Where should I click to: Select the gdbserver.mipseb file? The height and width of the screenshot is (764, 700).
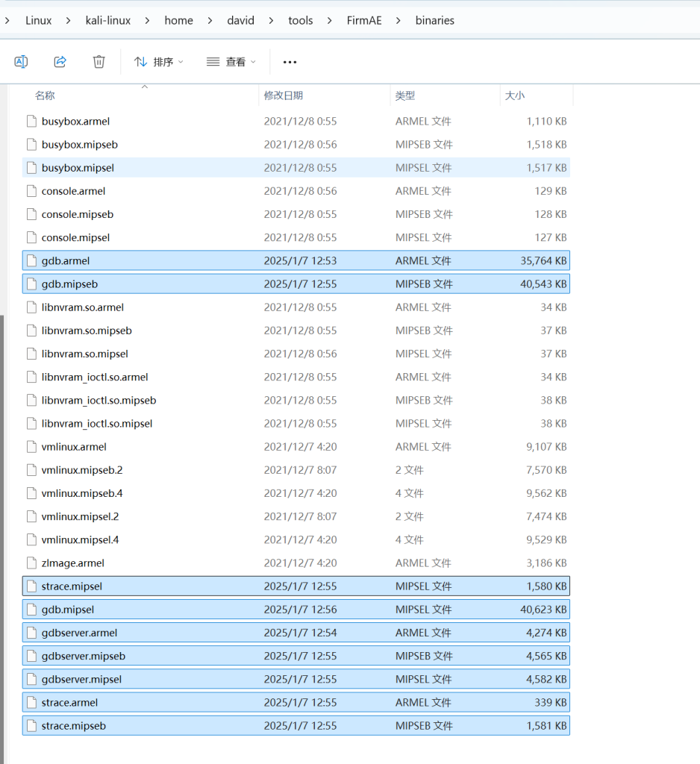84,656
